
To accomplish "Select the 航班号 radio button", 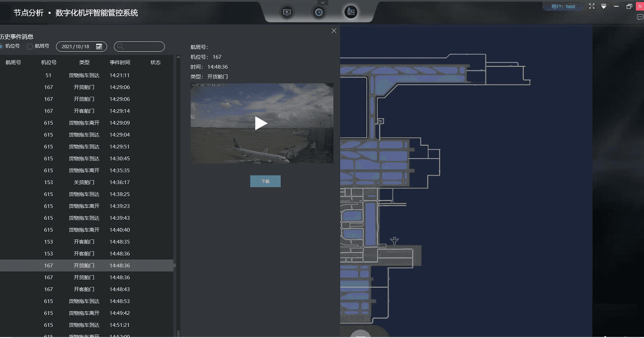I will 30,46.
